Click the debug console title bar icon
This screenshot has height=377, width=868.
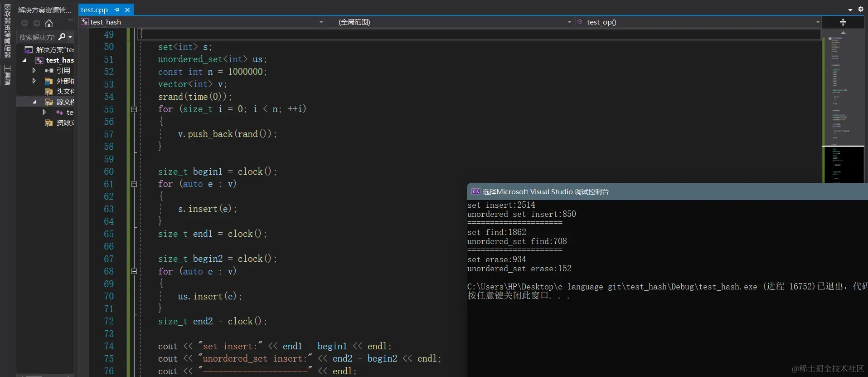point(475,192)
